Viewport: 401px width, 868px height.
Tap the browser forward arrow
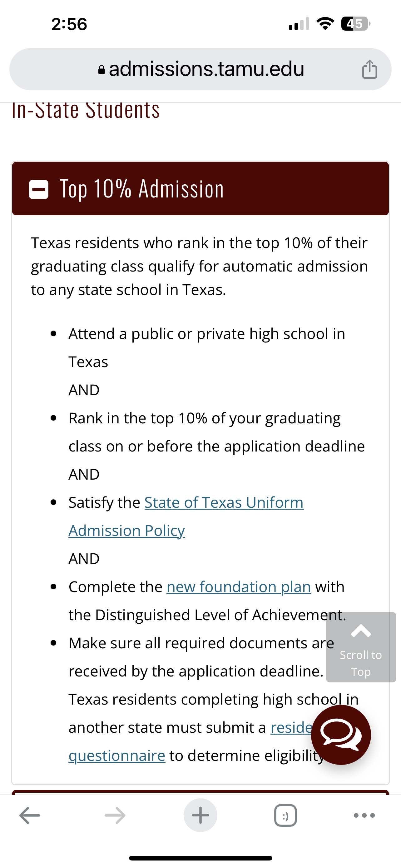[x=115, y=816]
